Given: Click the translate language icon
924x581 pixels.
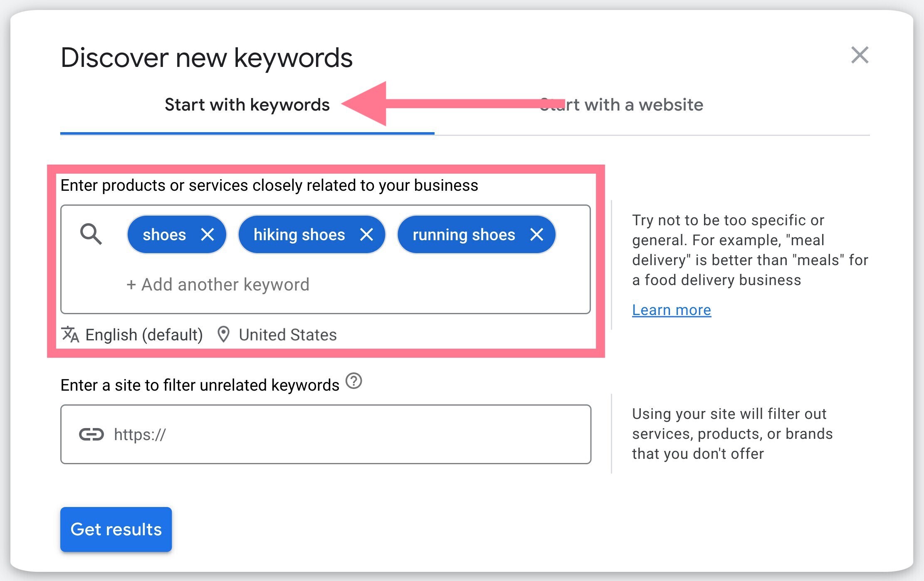Looking at the screenshot, I should pos(70,335).
